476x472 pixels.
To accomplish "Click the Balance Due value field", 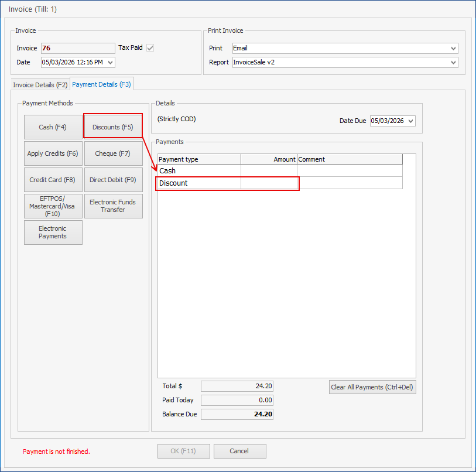I will [x=237, y=414].
